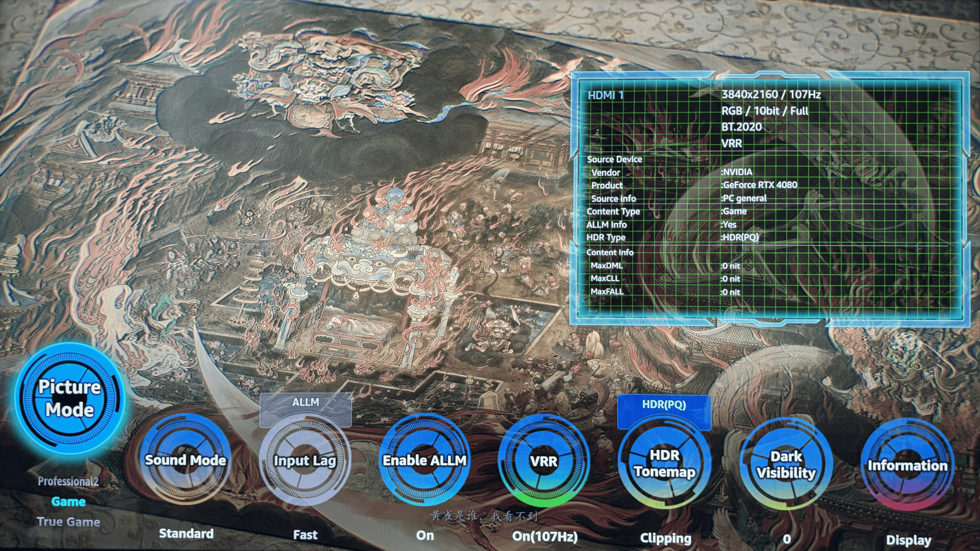Open the HDR Tonemap dial

click(665, 463)
